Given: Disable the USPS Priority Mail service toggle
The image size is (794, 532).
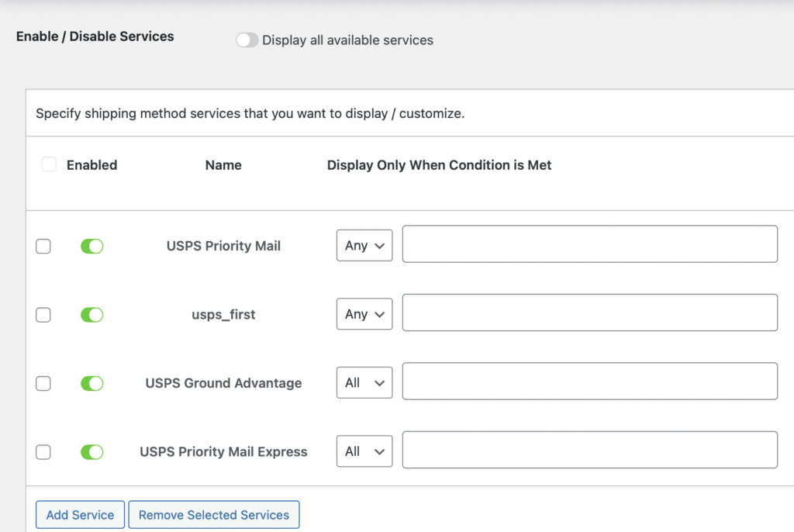Looking at the screenshot, I should [91, 246].
